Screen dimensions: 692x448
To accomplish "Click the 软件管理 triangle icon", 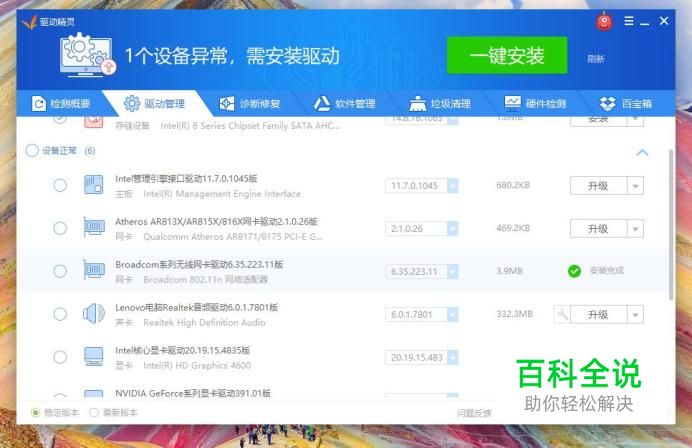I will (x=322, y=104).
